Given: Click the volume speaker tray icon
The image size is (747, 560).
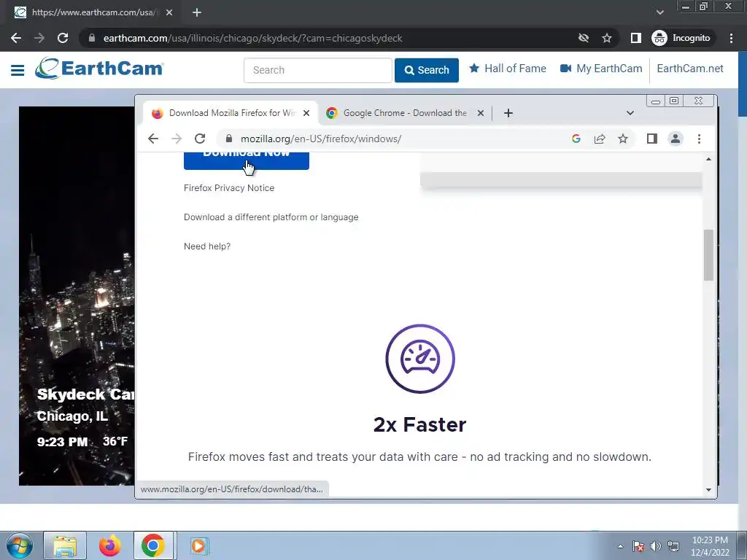Looking at the screenshot, I should (x=656, y=546).
